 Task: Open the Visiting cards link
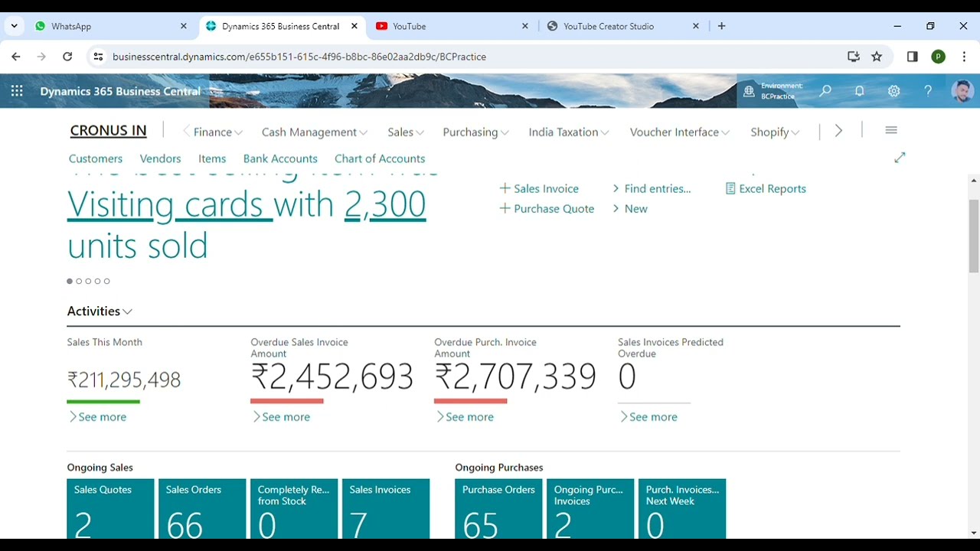170,204
